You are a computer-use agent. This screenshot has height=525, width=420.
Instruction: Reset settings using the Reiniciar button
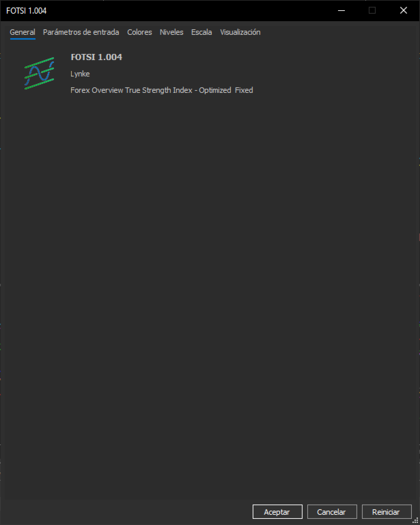(x=387, y=511)
